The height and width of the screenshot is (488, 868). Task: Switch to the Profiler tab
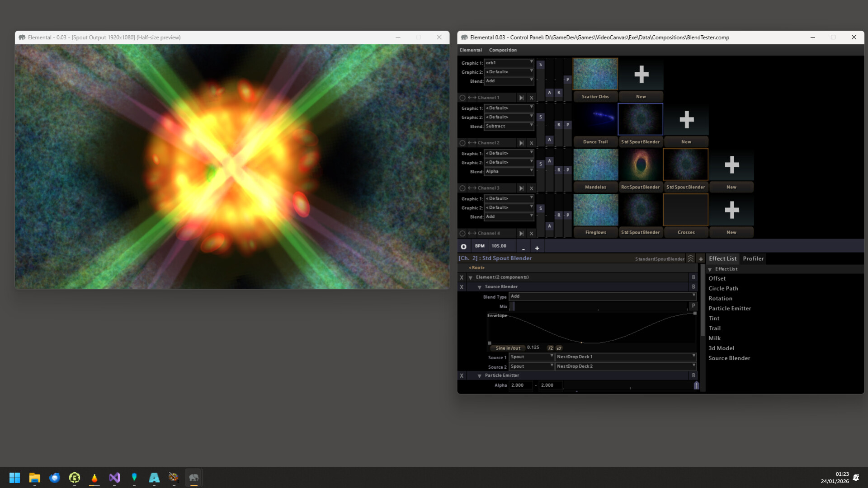click(x=753, y=258)
